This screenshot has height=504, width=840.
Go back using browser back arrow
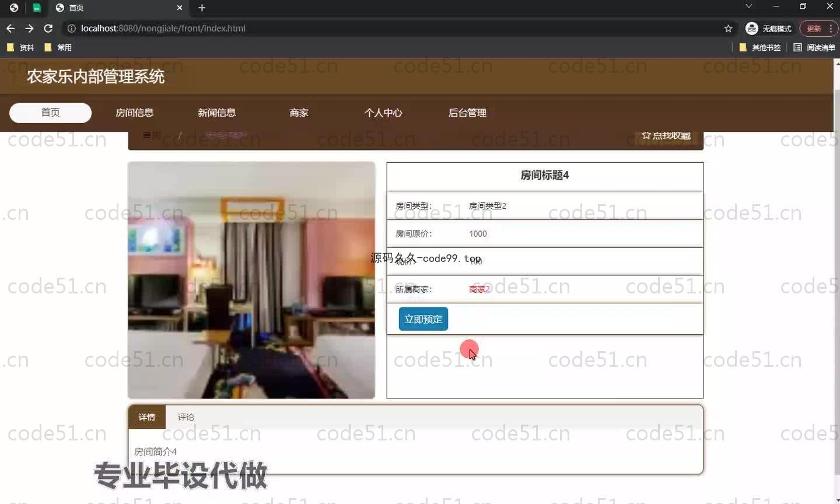(10, 28)
